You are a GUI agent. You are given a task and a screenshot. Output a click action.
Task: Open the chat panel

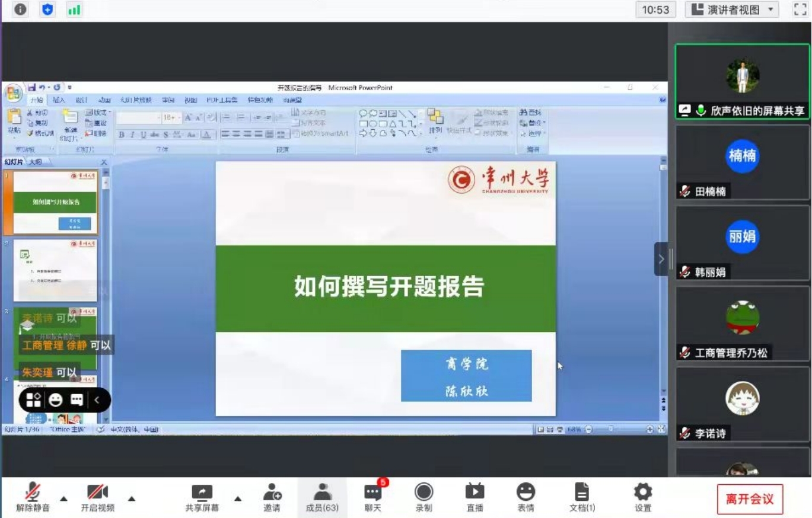coord(372,493)
